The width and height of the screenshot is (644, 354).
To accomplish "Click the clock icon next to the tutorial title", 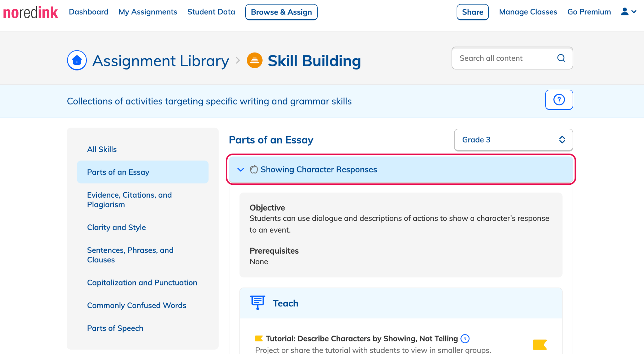I will pyautogui.click(x=465, y=339).
